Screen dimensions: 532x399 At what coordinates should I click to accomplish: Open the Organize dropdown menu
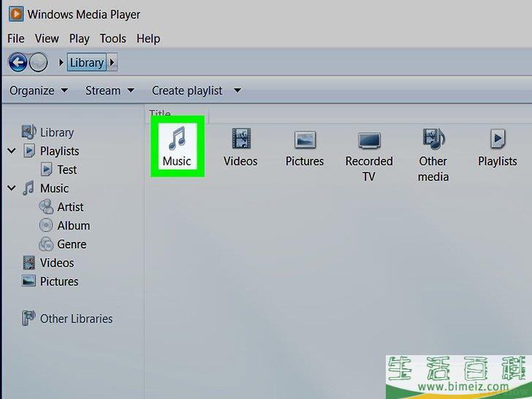38,91
